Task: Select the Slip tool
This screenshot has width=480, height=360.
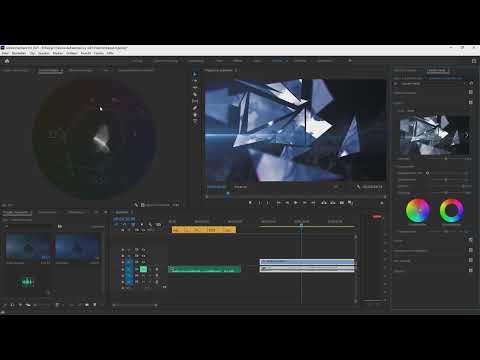Action: coord(195,101)
